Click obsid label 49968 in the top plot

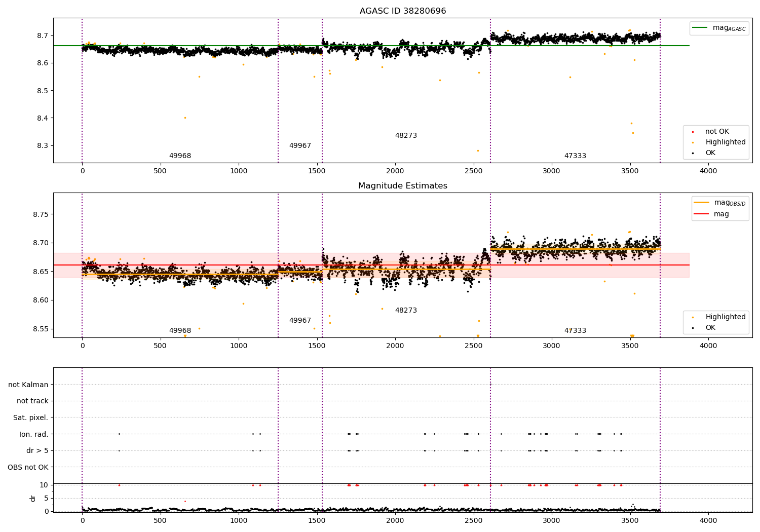point(180,156)
